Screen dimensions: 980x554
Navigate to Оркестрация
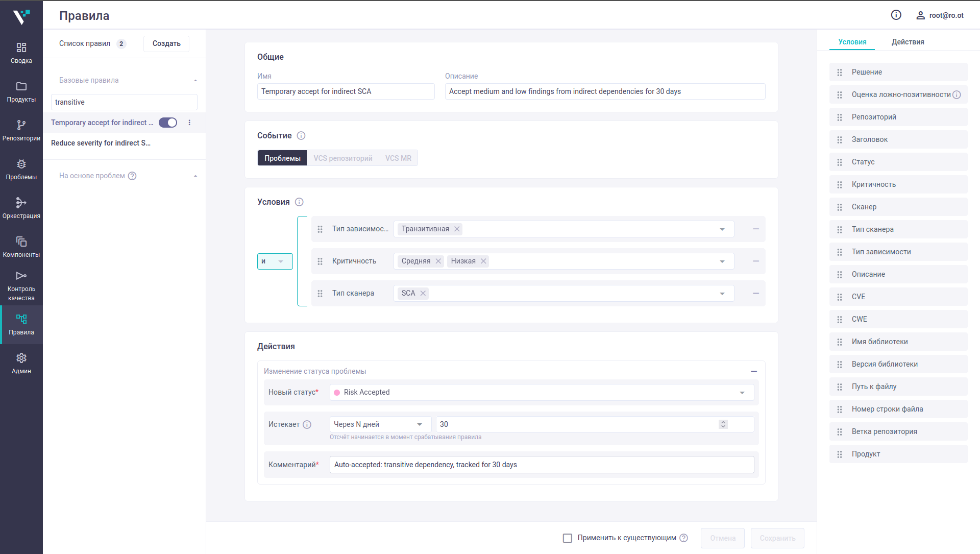click(x=21, y=208)
